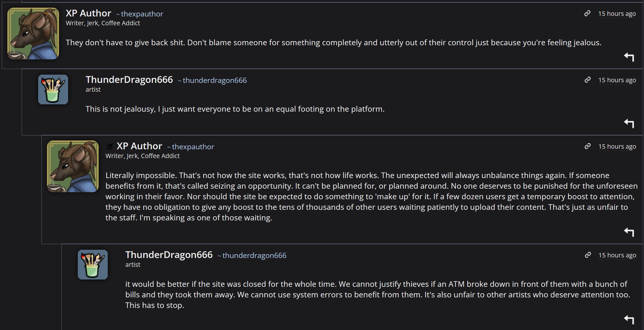
Task: Click the "15 hours ago" timestamp on the "it would be better" comment
Action: click(617, 255)
